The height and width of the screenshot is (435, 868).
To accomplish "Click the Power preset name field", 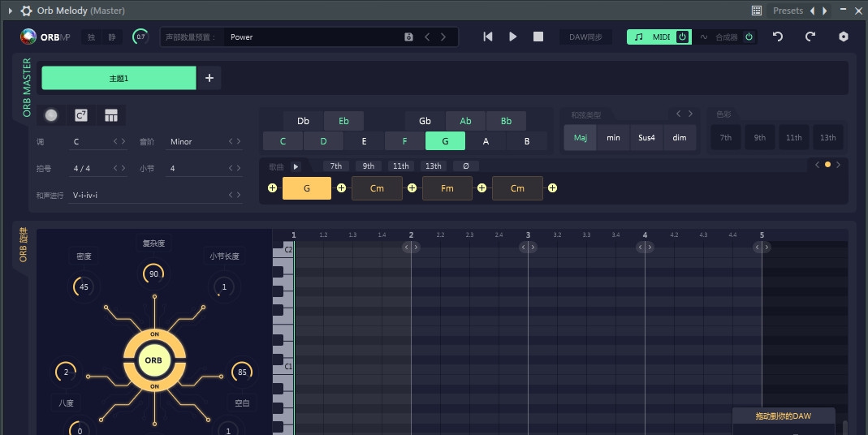I will pyautogui.click(x=313, y=37).
